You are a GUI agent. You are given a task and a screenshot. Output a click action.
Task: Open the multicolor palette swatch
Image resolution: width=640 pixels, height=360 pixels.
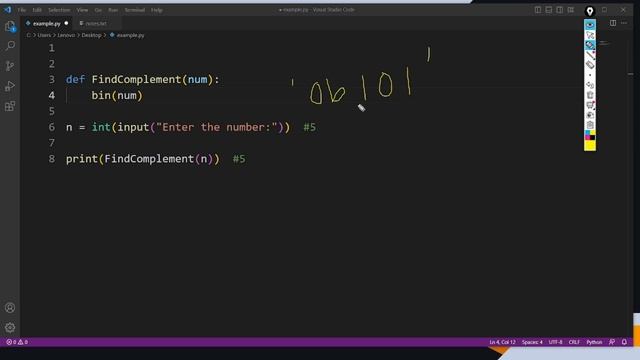pos(590,135)
